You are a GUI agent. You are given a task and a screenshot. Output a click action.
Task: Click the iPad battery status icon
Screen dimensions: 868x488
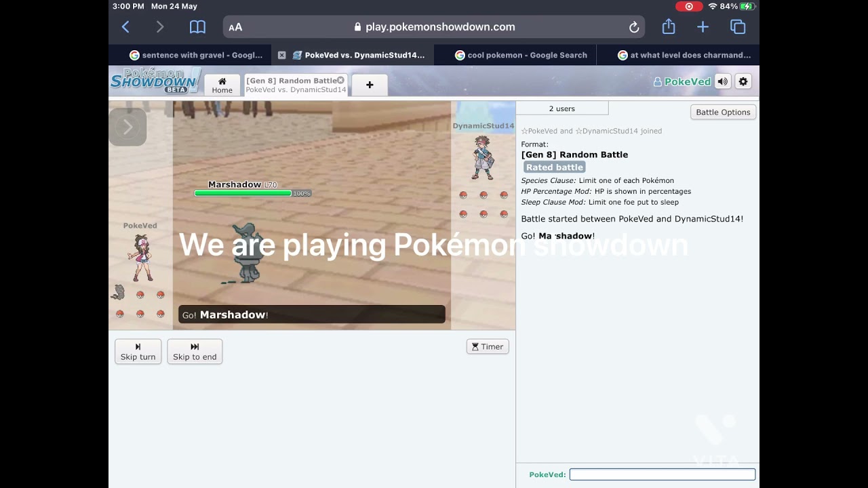pos(748,6)
